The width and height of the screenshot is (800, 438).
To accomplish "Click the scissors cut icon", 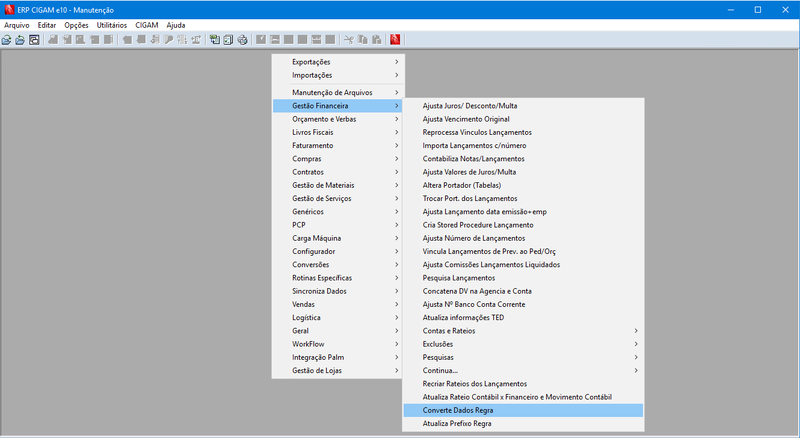I will [x=348, y=39].
